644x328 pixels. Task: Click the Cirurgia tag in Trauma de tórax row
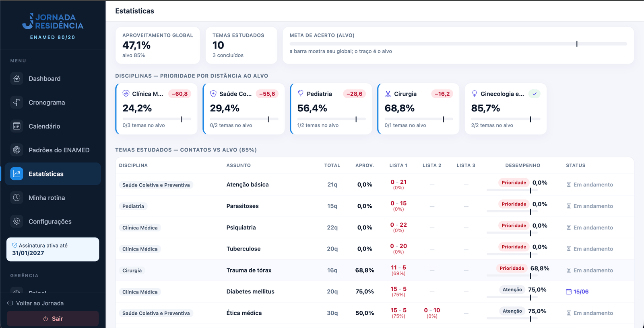132,271
